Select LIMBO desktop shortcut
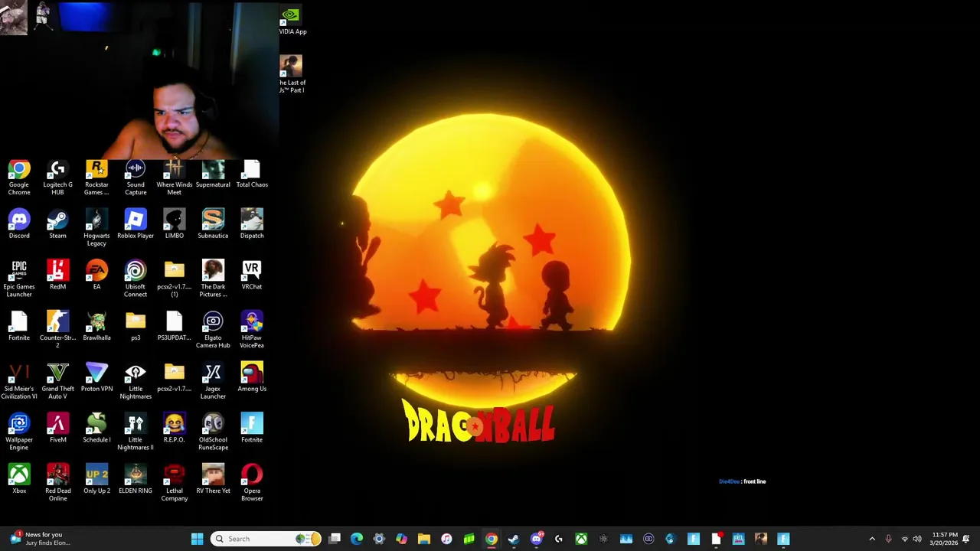 pos(174,225)
